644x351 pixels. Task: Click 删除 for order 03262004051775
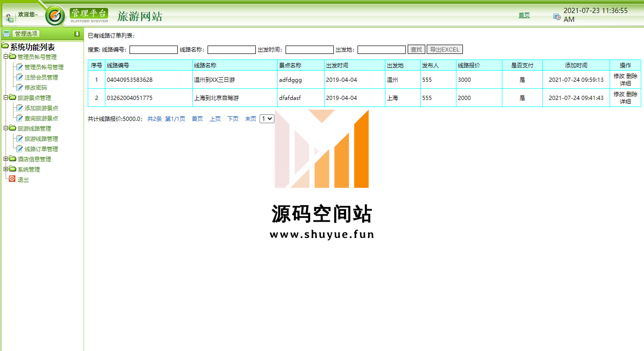pos(632,94)
